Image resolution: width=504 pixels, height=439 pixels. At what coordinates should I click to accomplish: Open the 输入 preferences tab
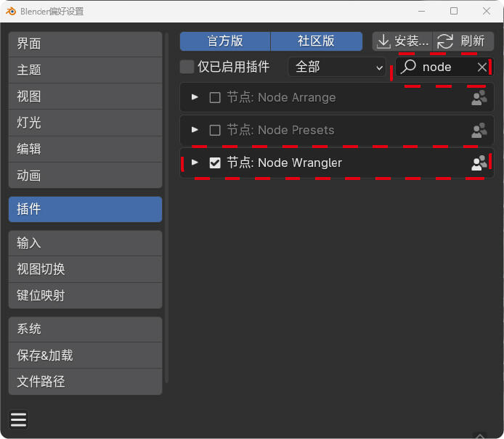click(x=85, y=243)
